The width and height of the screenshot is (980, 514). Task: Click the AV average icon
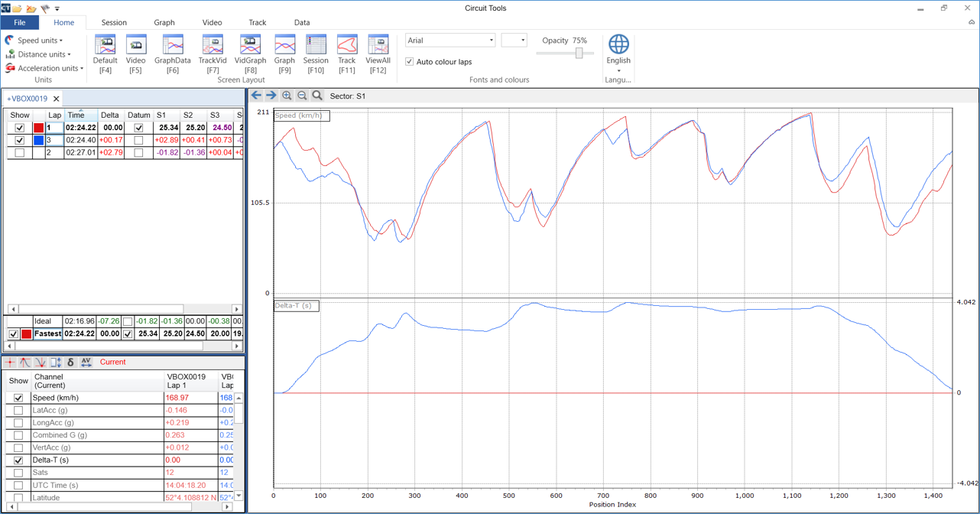(86, 363)
